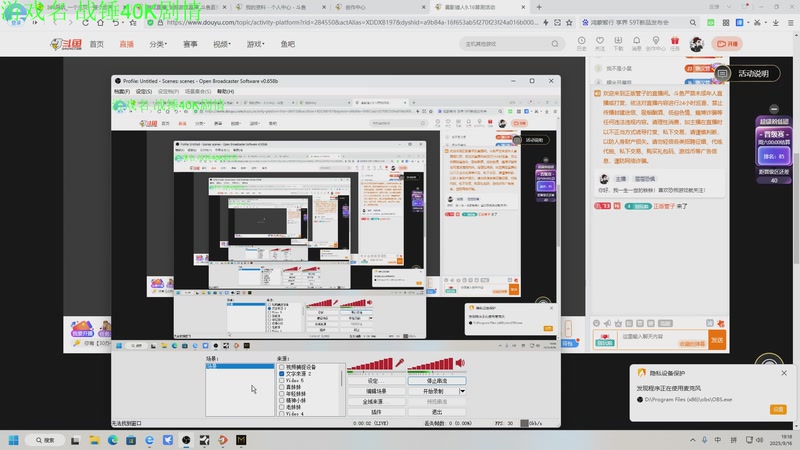Mute desktop speaker icon in the largest OBS window
The width and height of the screenshot is (800, 450).
click(x=460, y=363)
